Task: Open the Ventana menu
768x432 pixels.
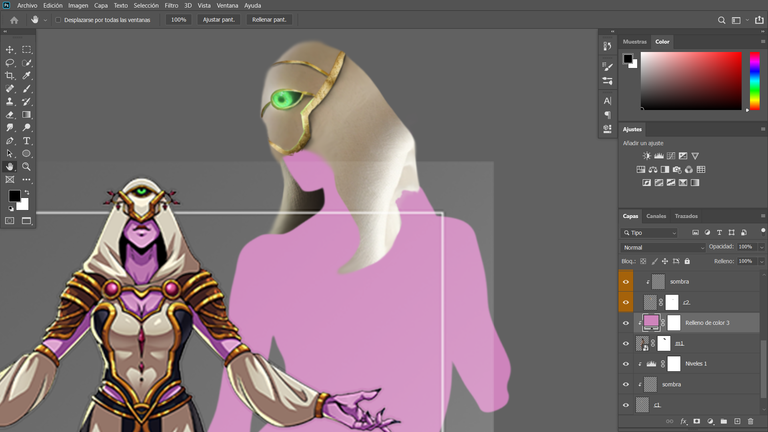Action: pos(227,5)
